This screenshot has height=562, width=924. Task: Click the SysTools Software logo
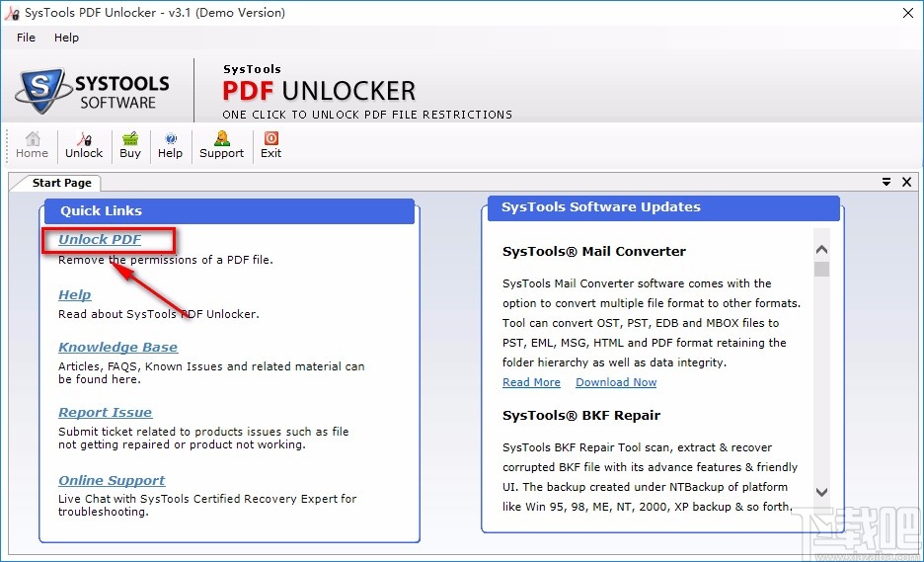[93, 91]
